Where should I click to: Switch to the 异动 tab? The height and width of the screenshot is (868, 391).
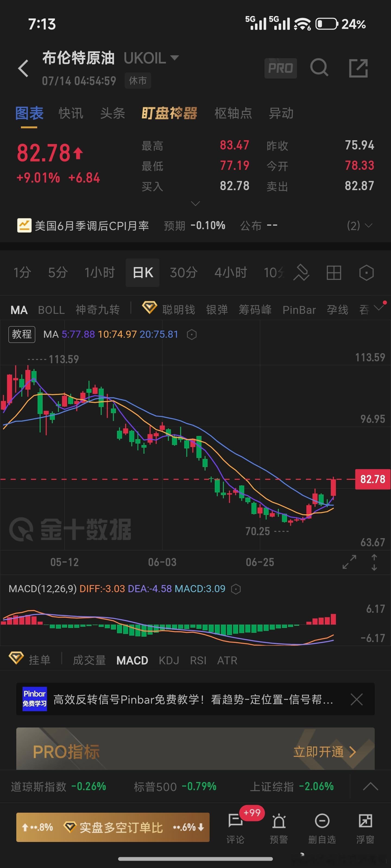tap(281, 113)
